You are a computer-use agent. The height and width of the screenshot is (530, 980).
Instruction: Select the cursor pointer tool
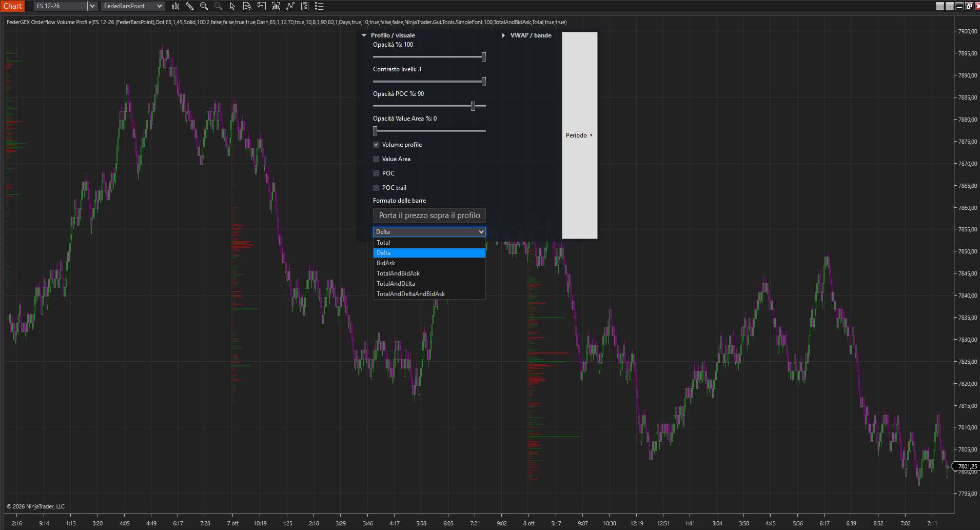tap(232, 6)
